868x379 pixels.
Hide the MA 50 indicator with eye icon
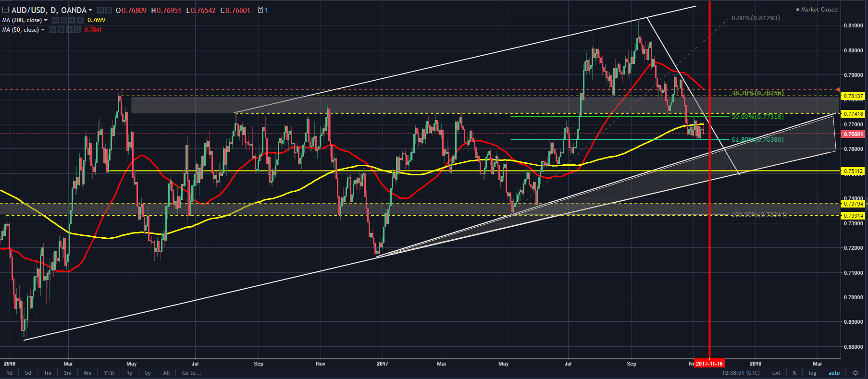coord(53,30)
